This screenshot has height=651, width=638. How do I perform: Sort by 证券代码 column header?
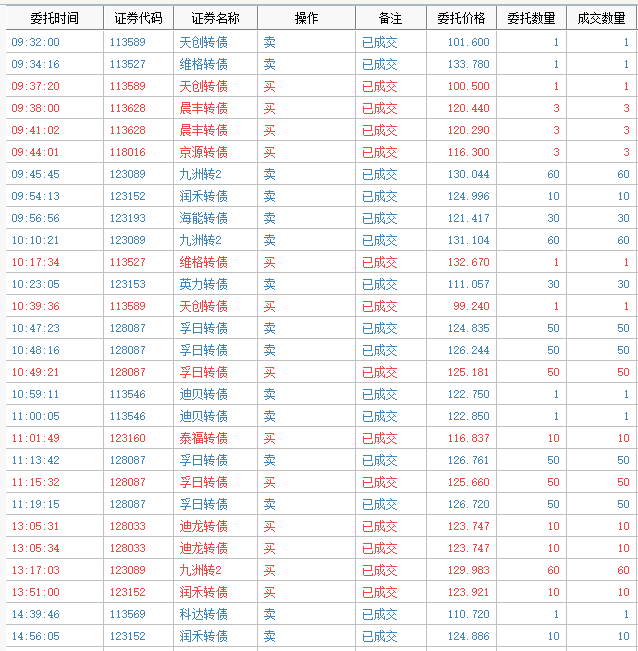point(138,18)
